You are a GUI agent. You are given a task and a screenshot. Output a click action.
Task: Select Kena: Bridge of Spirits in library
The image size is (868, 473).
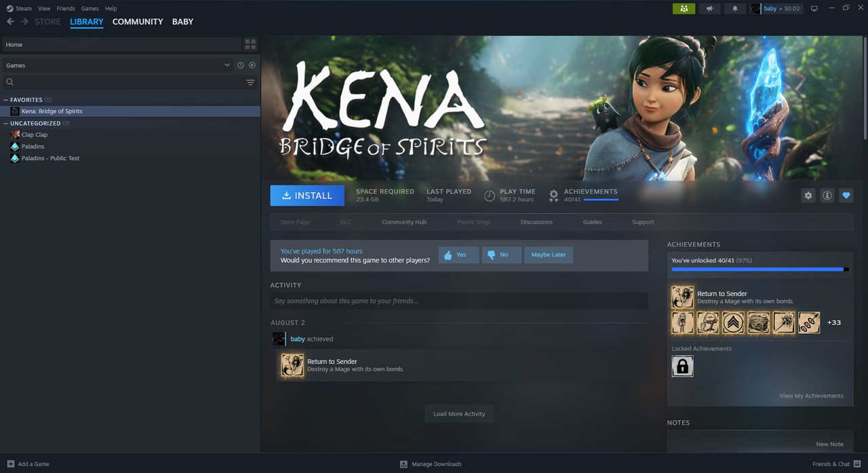[130, 111]
